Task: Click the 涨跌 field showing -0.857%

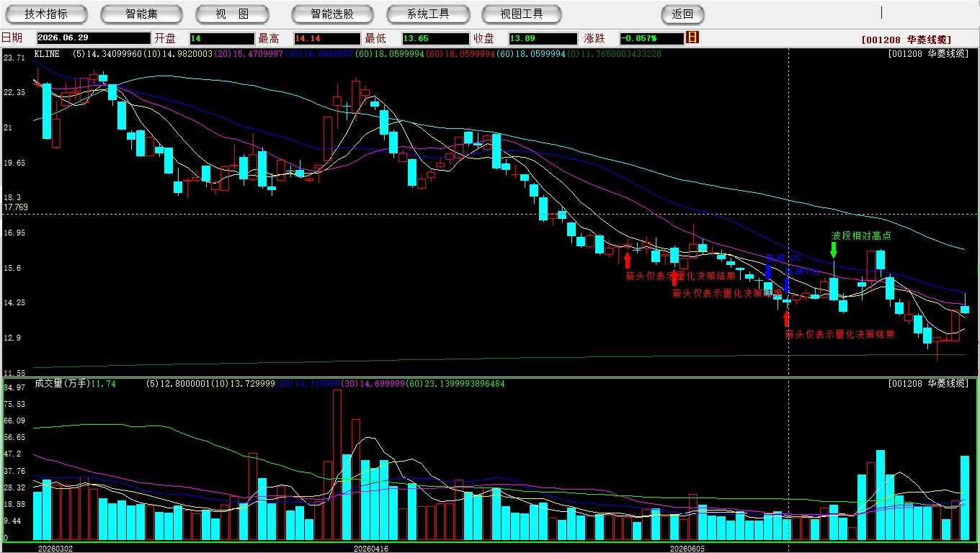Action: pos(651,38)
